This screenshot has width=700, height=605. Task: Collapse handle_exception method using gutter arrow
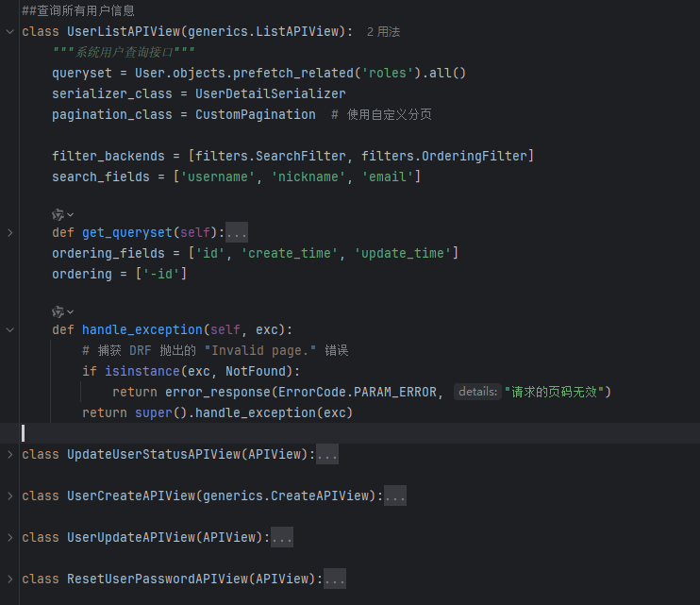pyautogui.click(x=9, y=330)
